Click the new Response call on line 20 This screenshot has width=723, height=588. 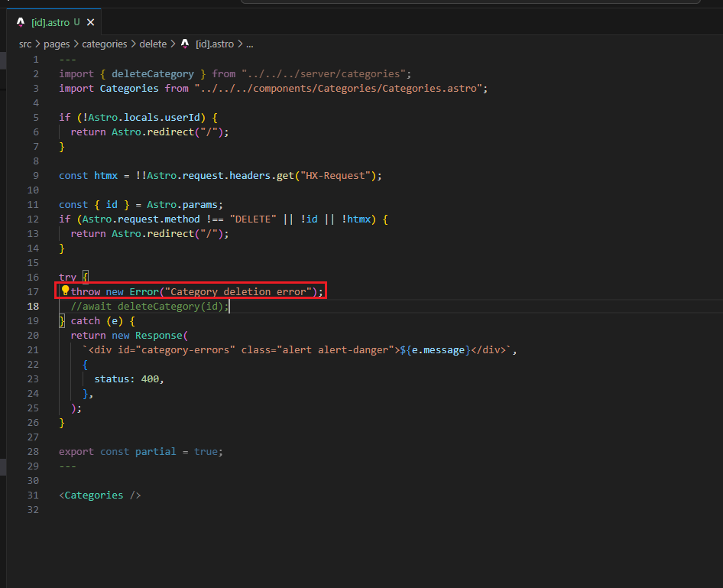[x=150, y=335]
